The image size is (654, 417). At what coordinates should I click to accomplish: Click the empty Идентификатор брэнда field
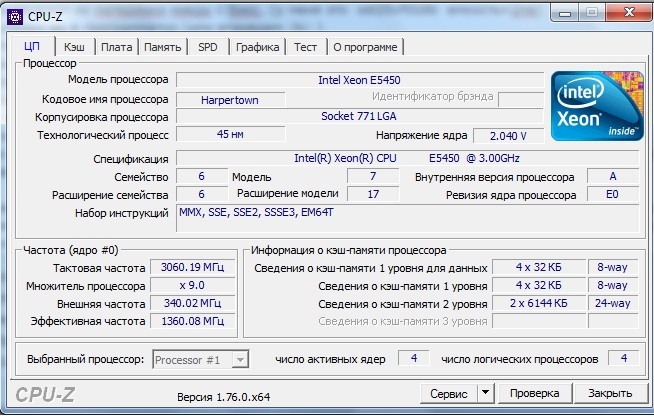click(x=521, y=100)
